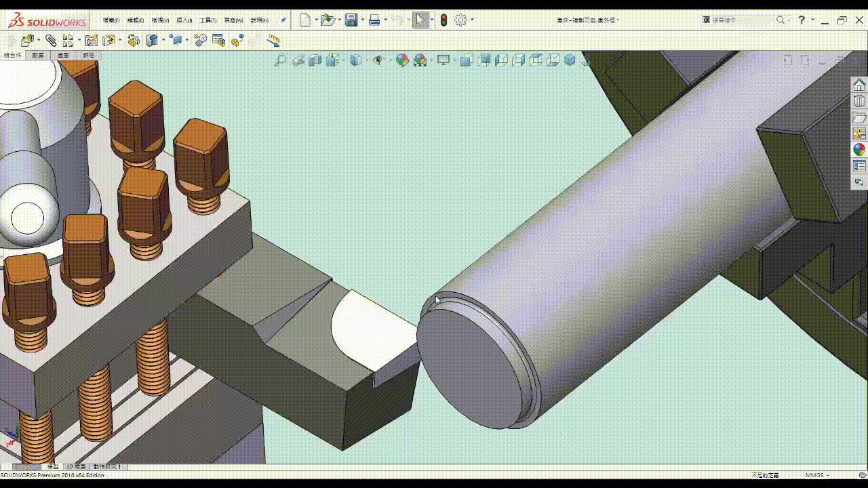Image resolution: width=868 pixels, height=488 pixels.
Task: Select the Measure ruler tool
Action: 273,41
